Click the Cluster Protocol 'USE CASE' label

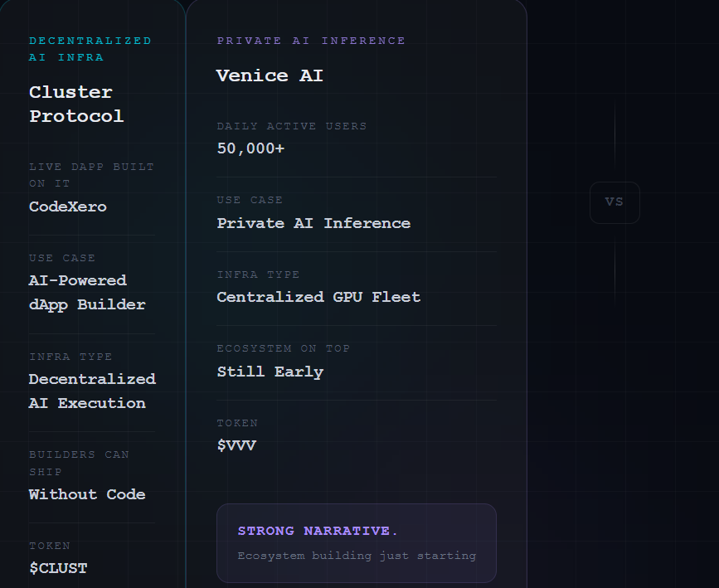[x=62, y=258]
